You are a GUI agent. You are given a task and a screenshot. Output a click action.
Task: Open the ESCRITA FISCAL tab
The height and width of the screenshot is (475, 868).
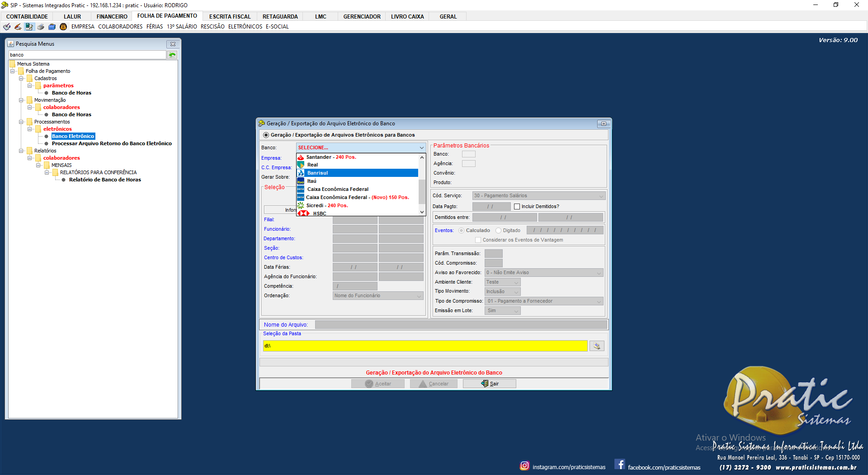230,17
